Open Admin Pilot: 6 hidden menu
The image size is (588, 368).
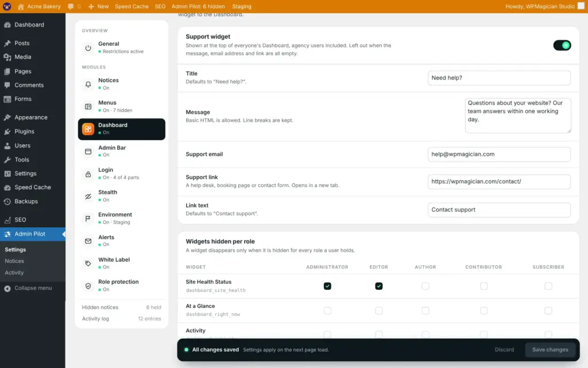(x=198, y=6)
